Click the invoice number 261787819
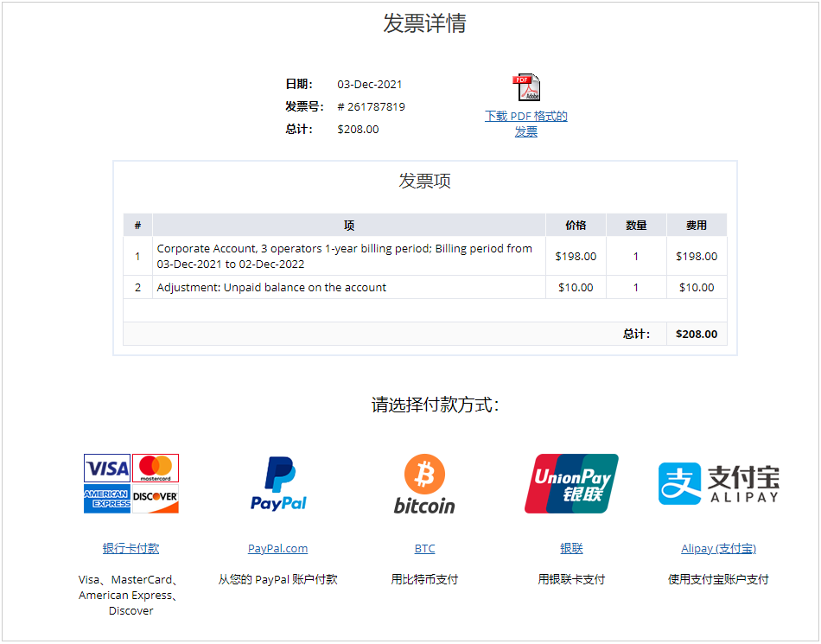 [372, 107]
